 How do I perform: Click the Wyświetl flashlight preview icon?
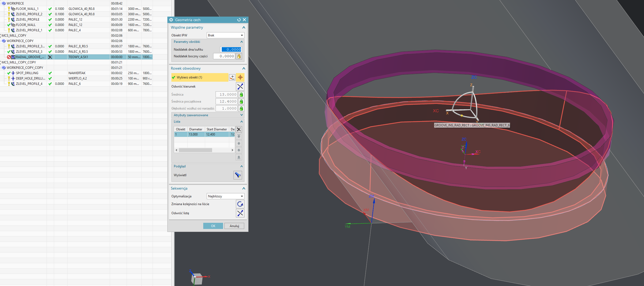[238, 175]
